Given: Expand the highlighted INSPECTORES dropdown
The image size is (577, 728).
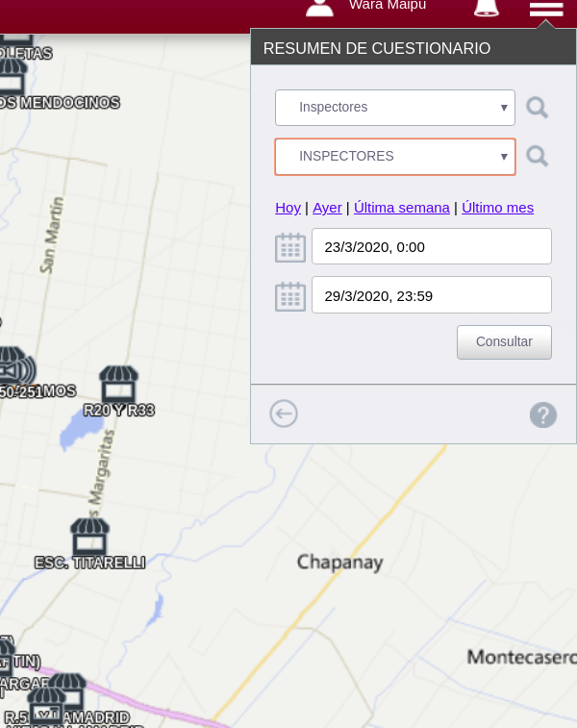Looking at the screenshot, I should click(x=394, y=157).
